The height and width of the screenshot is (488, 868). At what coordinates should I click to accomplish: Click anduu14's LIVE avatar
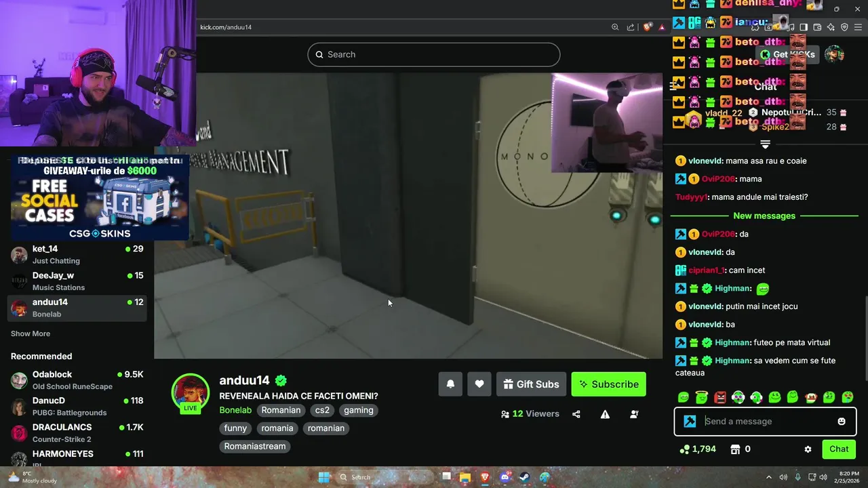pos(191,393)
